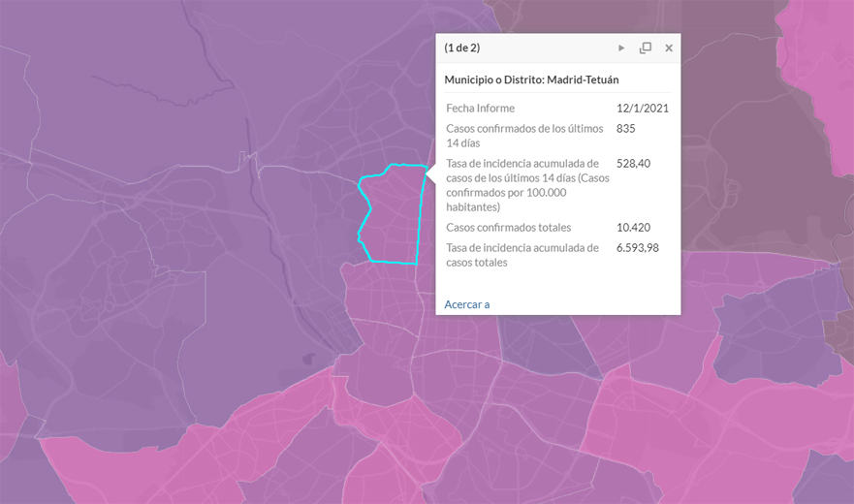Select the date value 12/1/2021
This screenshot has height=504, width=854.
point(643,109)
